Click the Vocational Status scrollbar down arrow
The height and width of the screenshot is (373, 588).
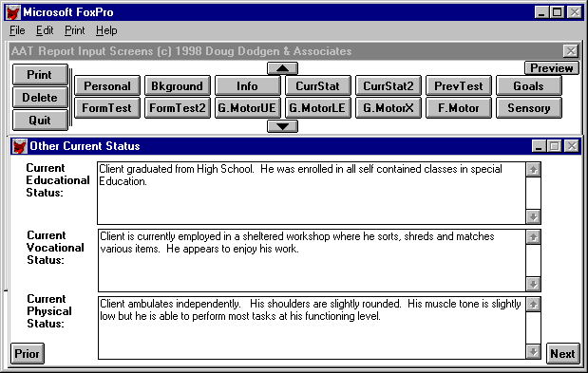point(533,284)
